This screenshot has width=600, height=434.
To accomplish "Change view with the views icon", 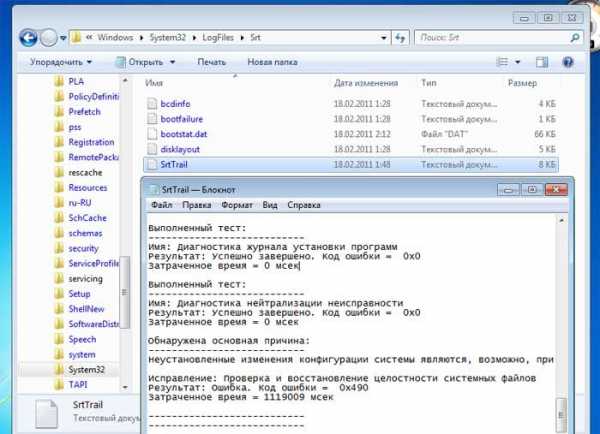I will (502, 62).
